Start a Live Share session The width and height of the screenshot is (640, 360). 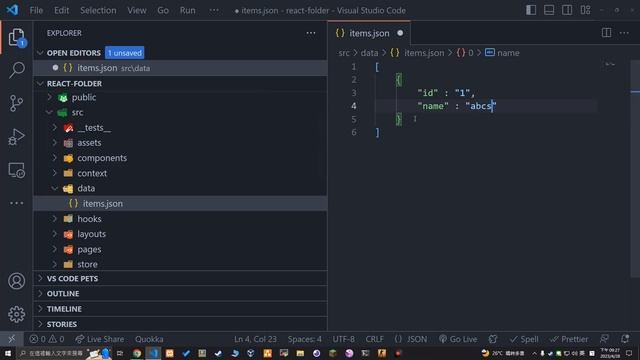click(100, 339)
